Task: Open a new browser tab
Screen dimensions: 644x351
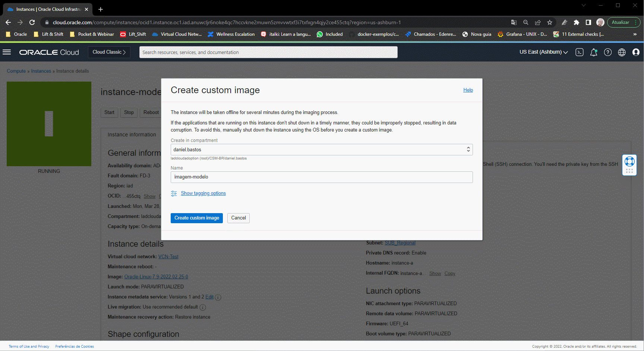Action: pyautogui.click(x=101, y=9)
